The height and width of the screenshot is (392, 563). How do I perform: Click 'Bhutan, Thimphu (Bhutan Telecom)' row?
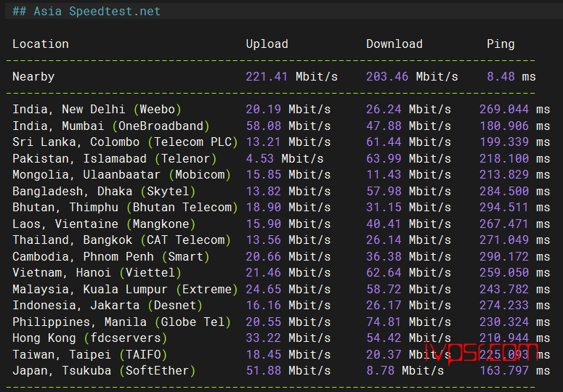[125, 208]
